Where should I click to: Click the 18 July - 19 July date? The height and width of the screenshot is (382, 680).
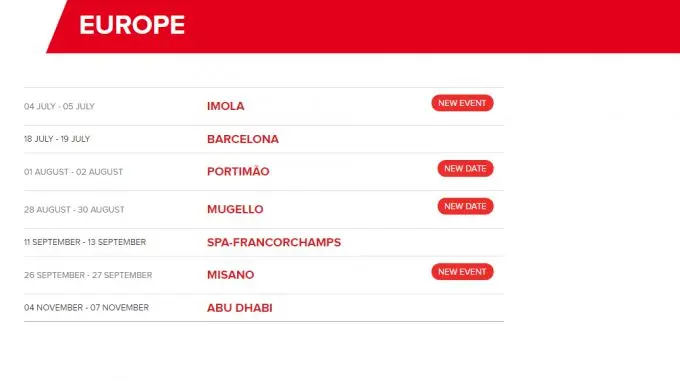57,139
